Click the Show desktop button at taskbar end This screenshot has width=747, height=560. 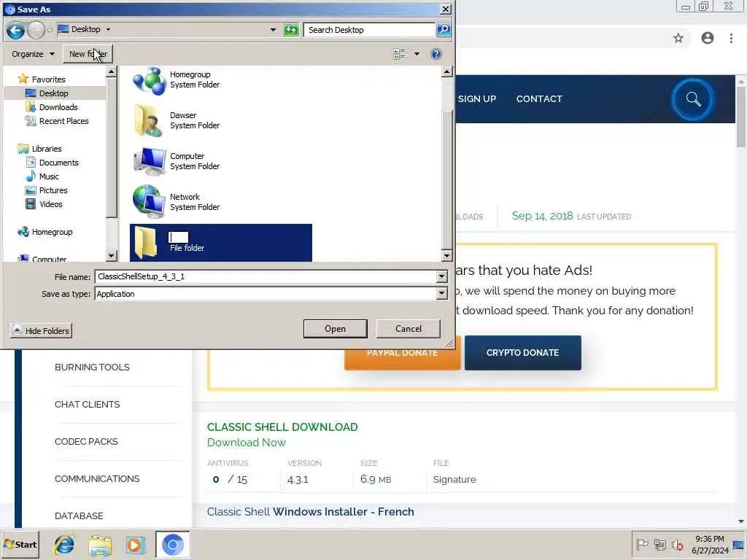[x=739, y=544]
